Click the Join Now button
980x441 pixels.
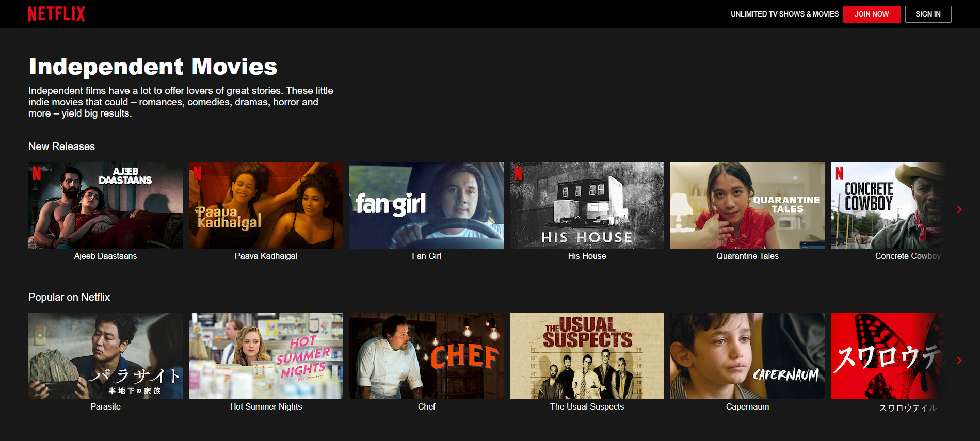[872, 14]
